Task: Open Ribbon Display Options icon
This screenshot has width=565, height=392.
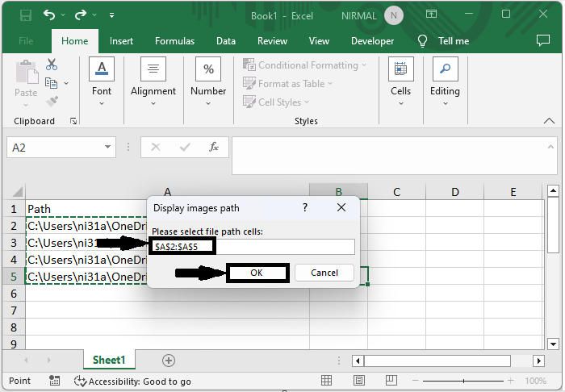Action: point(431,14)
